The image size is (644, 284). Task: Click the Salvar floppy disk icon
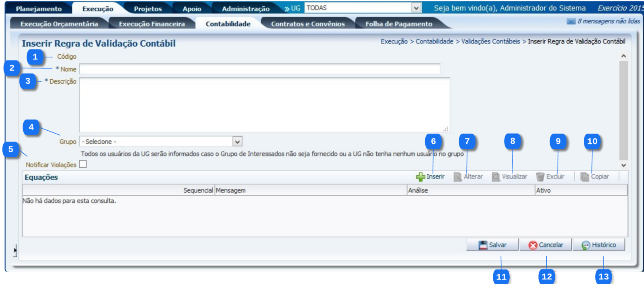pos(483,245)
